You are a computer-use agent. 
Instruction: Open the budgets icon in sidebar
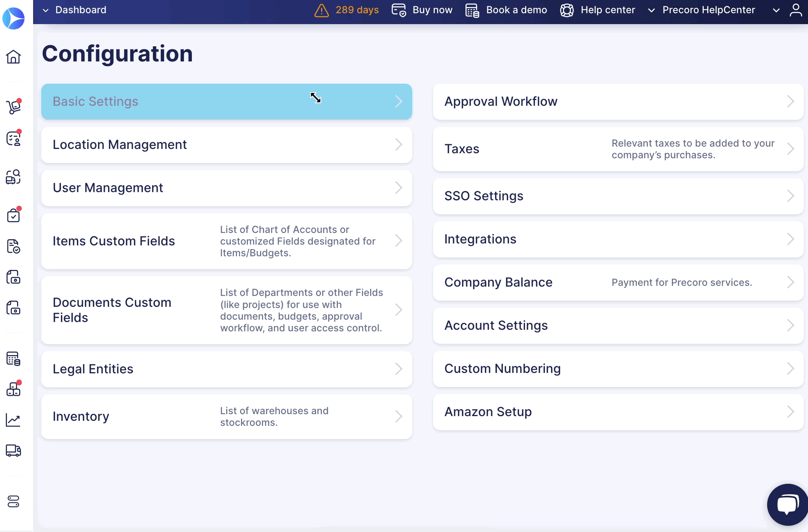14,359
